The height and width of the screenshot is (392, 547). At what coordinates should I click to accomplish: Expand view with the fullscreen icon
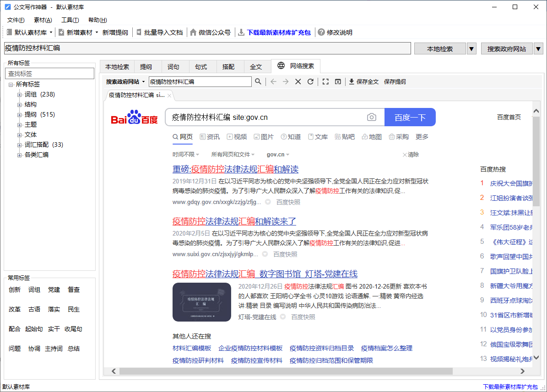[x=326, y=81]
